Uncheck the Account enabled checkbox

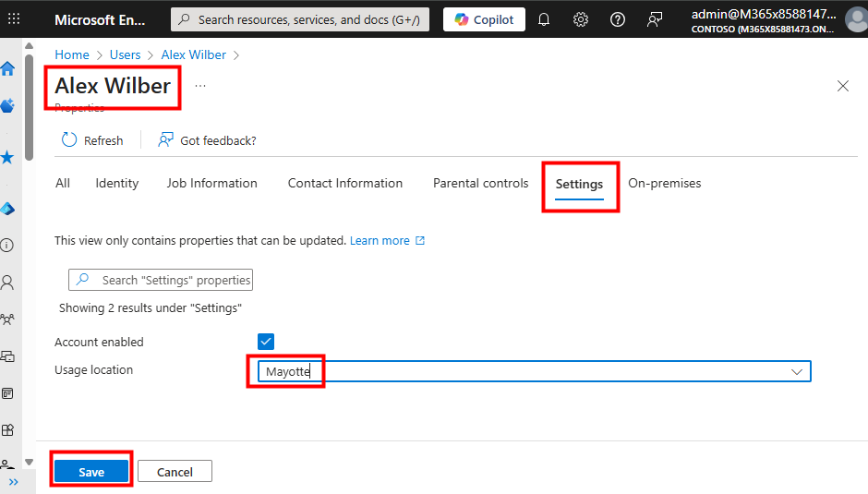coord(266,342)
